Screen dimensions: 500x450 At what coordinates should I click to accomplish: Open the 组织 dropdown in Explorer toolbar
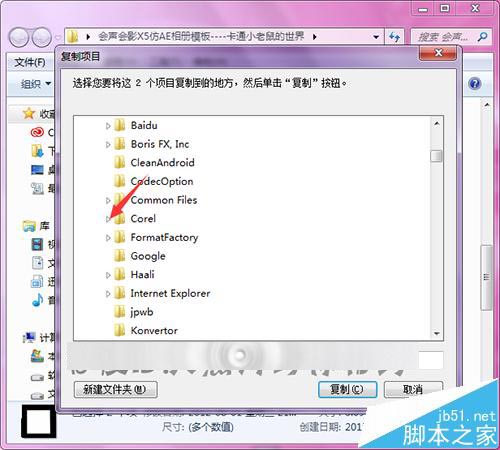coord(36,84)
